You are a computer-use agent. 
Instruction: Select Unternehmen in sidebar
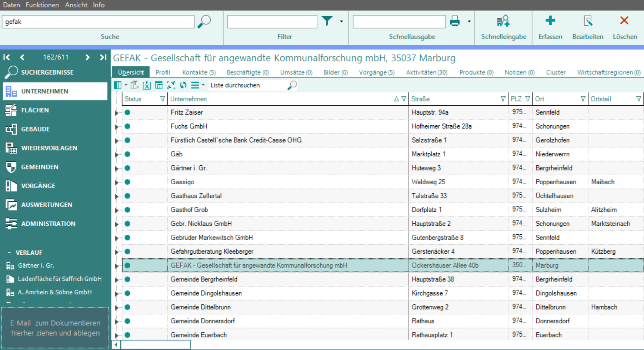(x=55, y=91)
